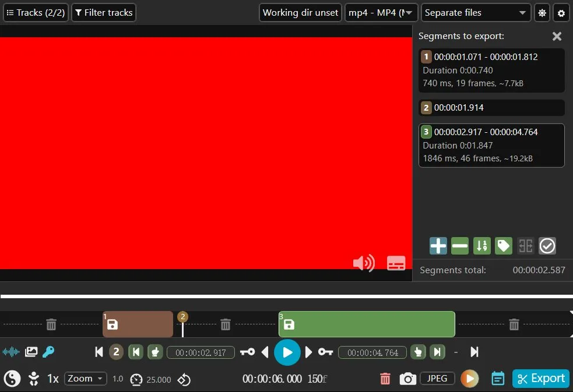The height and width of the screenshot is (392, 573).
Task: Open the mp4 output format dropdown
Action: (x=381, y=13)
